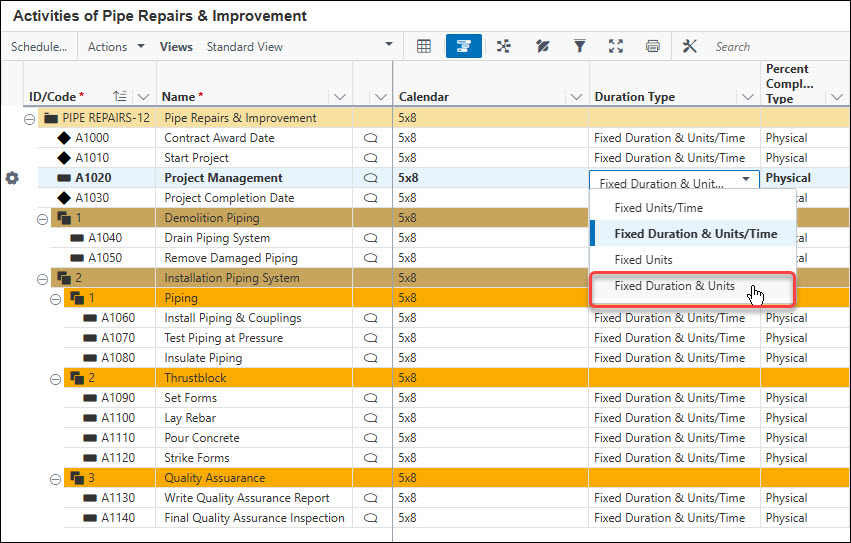851x543 pixels.
Task: Open the Actions menu button
Action: [116, 46]
